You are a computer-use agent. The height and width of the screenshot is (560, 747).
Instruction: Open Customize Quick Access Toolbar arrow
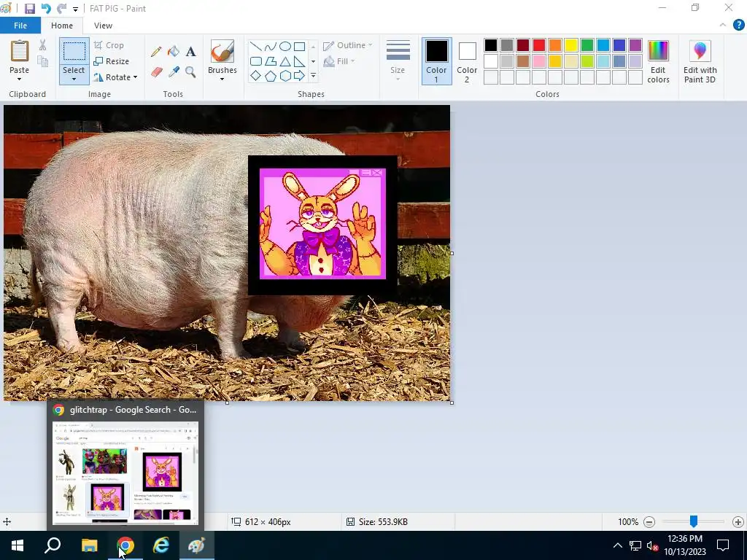[75, 9]
